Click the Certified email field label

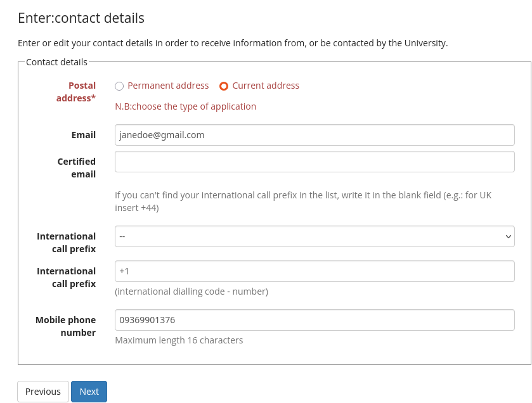pyautogui.click(x=77, y=168)
